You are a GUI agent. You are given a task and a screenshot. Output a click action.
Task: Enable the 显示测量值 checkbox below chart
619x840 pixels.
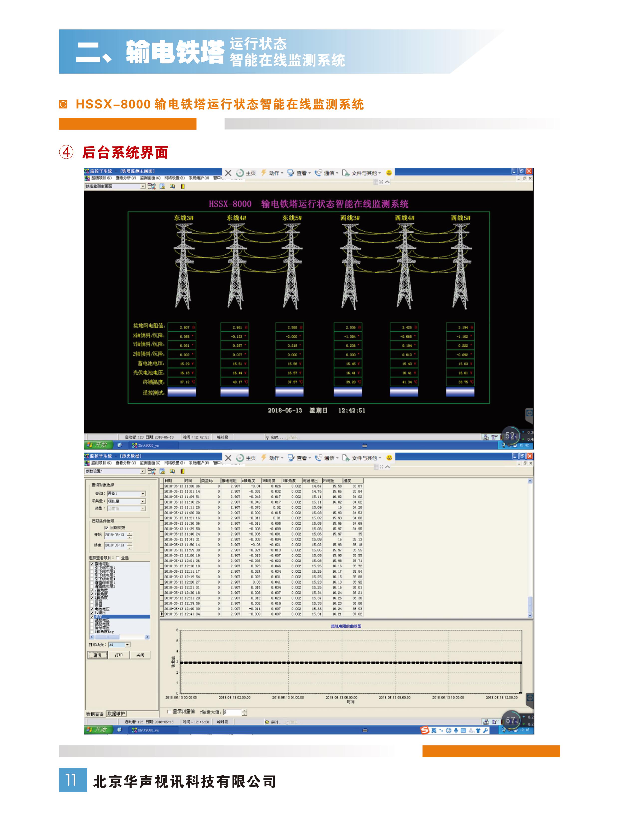(169, 712)
